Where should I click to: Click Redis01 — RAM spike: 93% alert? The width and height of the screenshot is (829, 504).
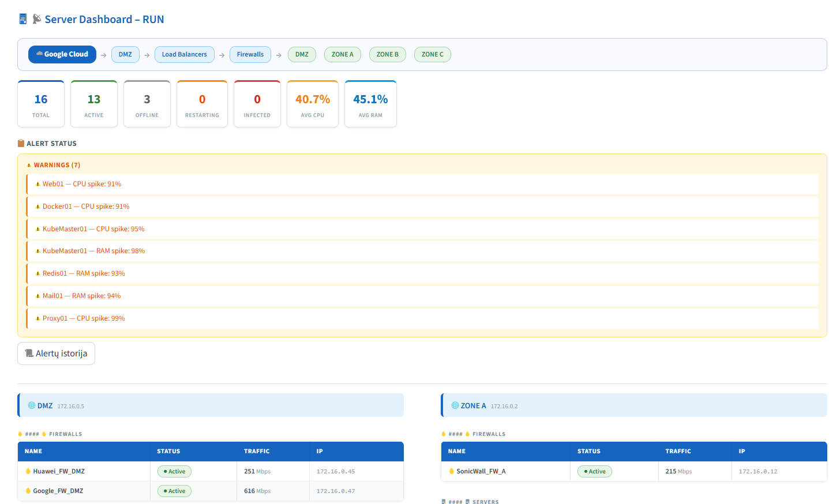pyautogui.click(x=422, y=273)
